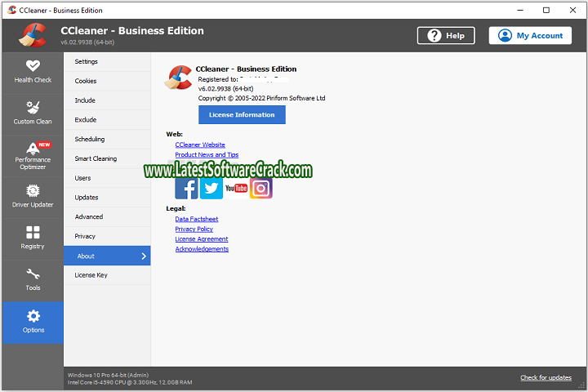Open the Registry cleaner section
The height and width of the screenshot is (392, 588).
click(33, 239)
